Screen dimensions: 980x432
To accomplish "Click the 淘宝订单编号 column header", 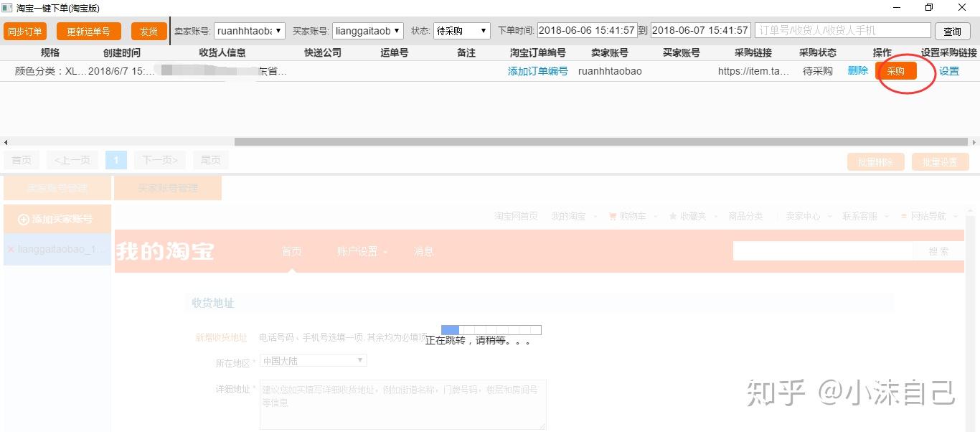I will tap(538, 52).
